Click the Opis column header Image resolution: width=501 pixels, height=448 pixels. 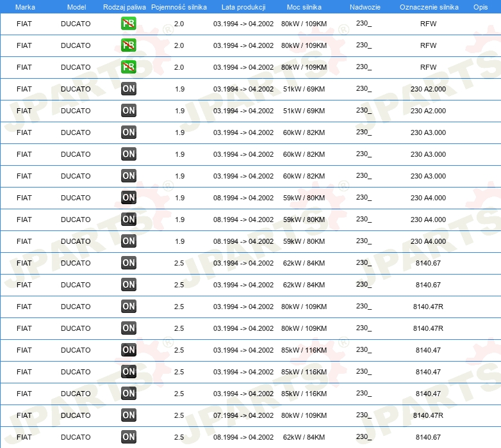tap(480, 7)
